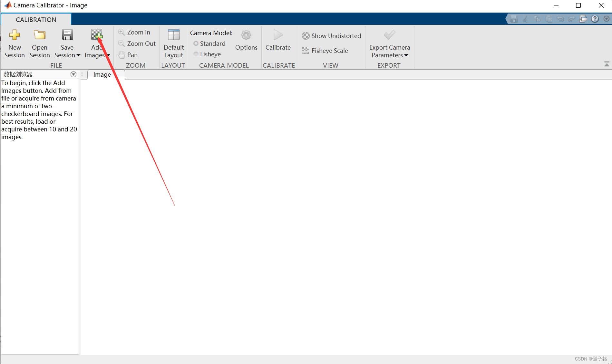The width and height of the screenshot is (612, 364).
Task: Choose the Fisheye camera model radio button
Action: pyautogui.click(x=196, y=54)
